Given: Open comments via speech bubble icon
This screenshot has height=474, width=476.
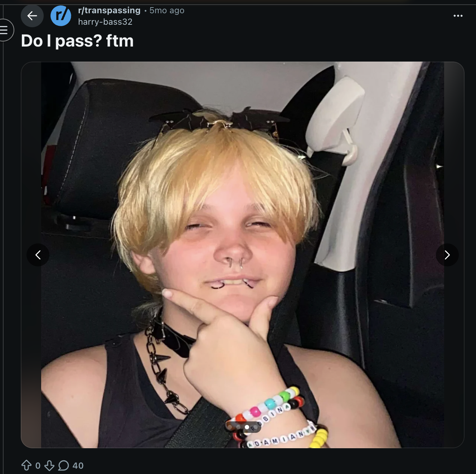Looking at the screenshot, I should click(64, 465).
